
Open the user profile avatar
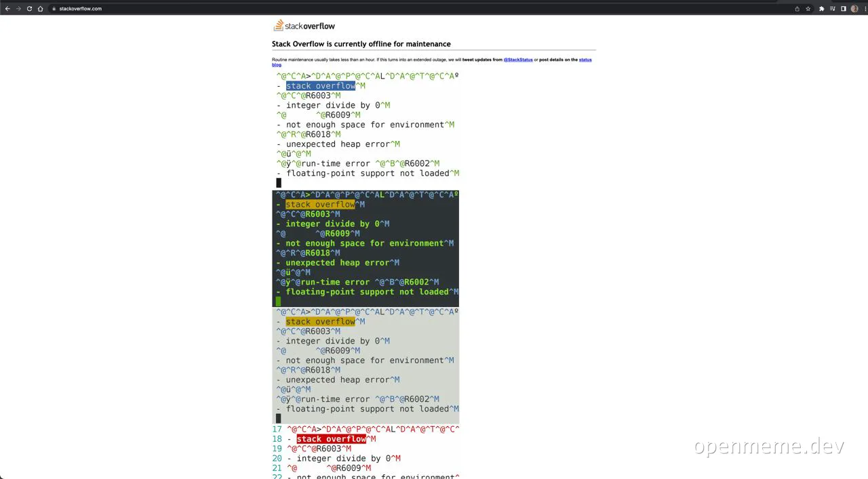coord(854,9)
